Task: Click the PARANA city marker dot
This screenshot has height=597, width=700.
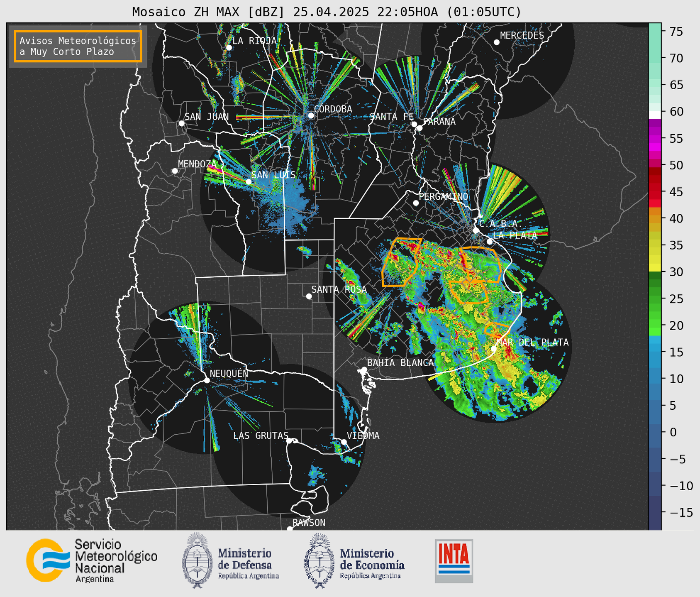Action: pyautogui.click(x=420, y=128)
